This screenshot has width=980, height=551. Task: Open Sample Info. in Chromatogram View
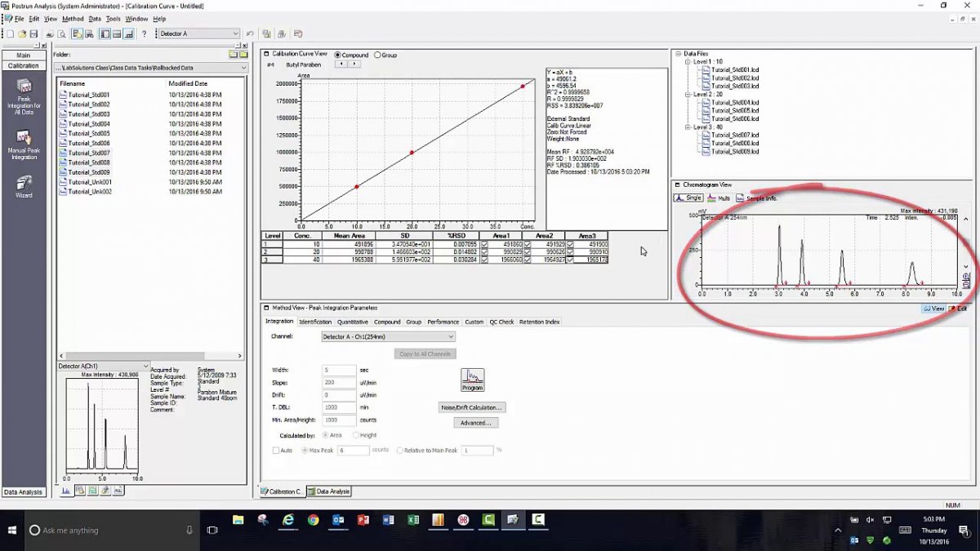pos(757,198)
